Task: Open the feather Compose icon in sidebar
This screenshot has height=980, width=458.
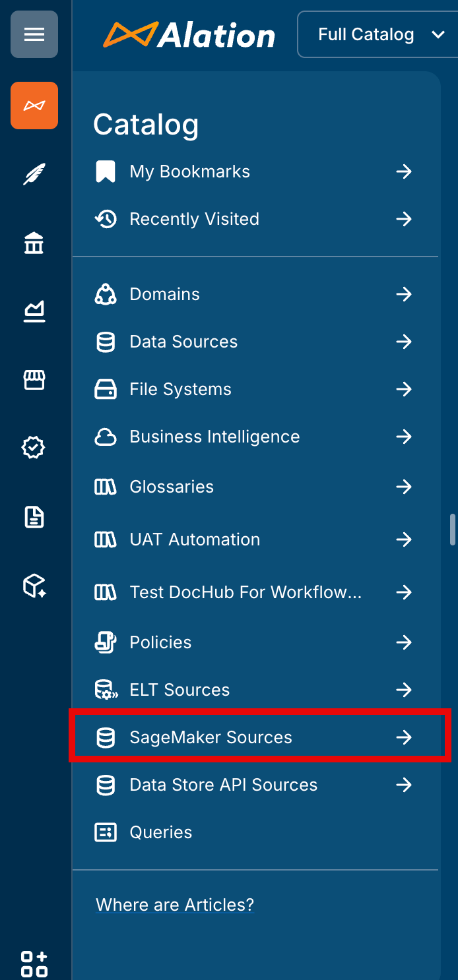Action: point(34,175)
